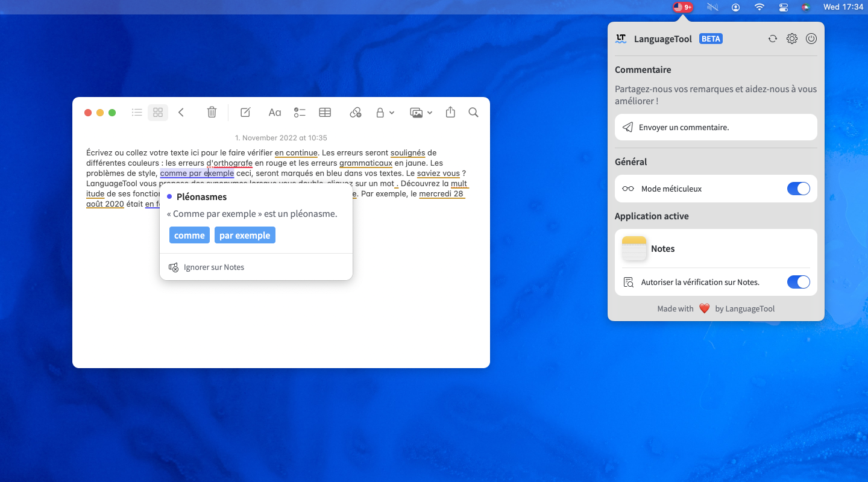The image size is (868, 482).
Task: Quit LanguageTool with power icon
Action: tap(811, 39)
